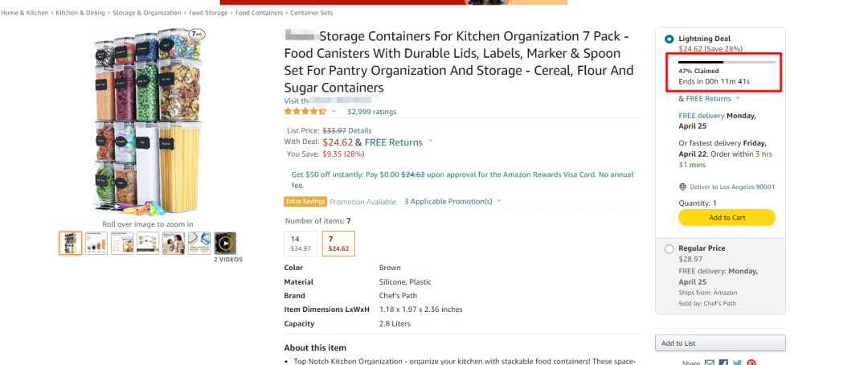Share on Pinterest icon
This screenshot has height=365, width=868.
click(x=751, y=363)
